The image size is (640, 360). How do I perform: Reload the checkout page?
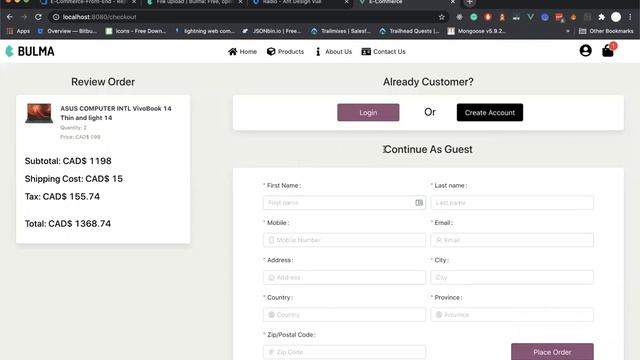38,17
